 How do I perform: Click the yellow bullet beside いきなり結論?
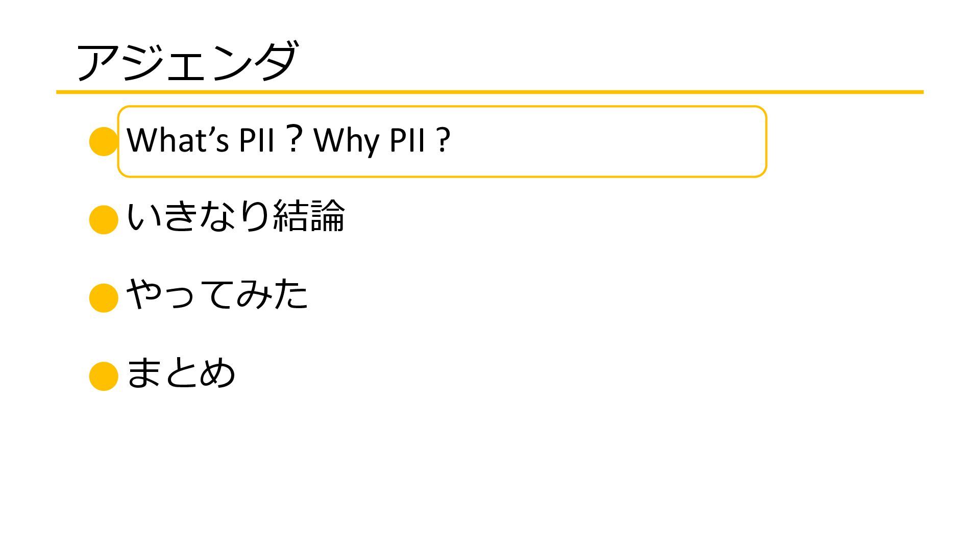[104, 219]
